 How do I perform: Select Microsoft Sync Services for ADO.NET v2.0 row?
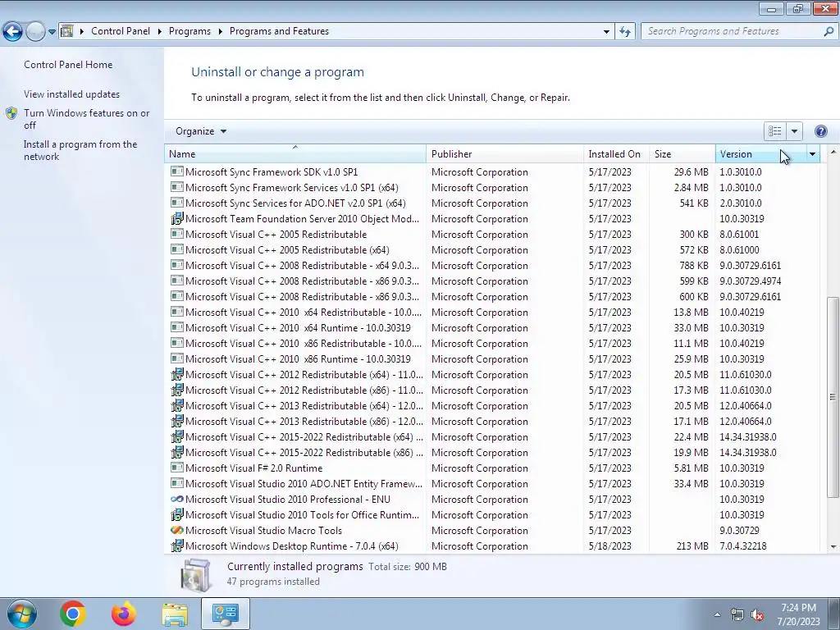(x=492, y=203)
